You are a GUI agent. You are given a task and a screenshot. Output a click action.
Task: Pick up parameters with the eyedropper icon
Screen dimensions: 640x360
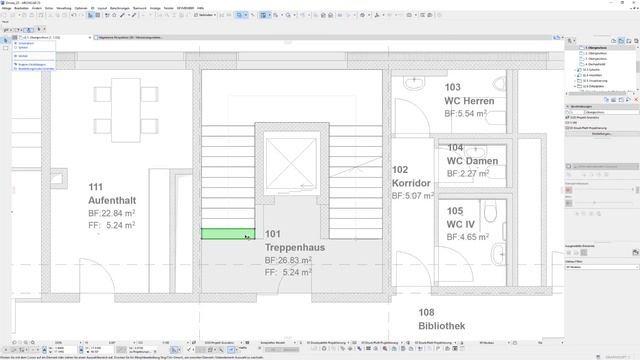coord(122,15)
